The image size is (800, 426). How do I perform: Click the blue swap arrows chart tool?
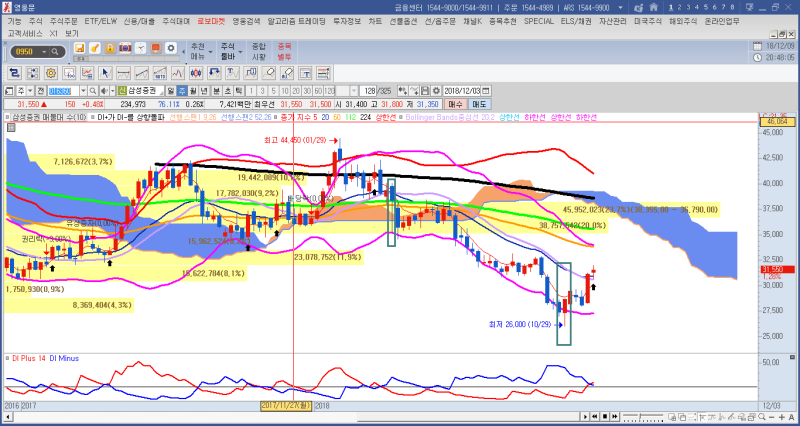pos(15,73)
